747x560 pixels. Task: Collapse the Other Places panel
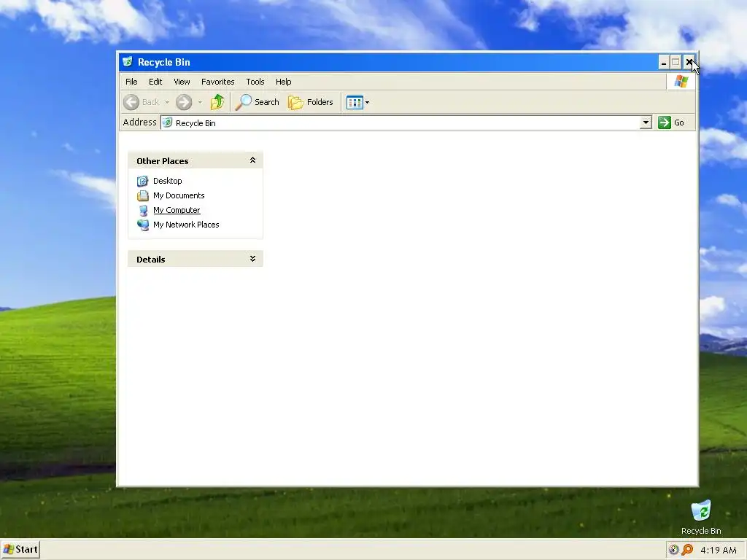(252, 160)
